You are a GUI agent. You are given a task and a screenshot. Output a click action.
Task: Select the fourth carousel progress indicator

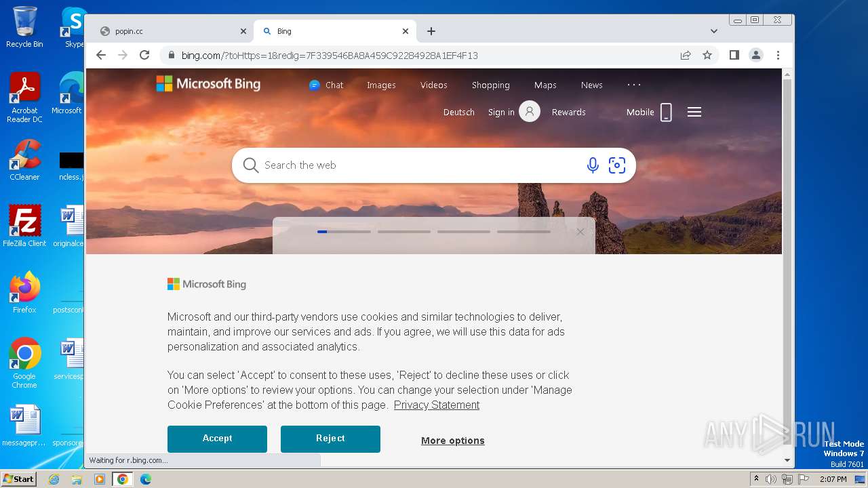click(x=524, y=232)
